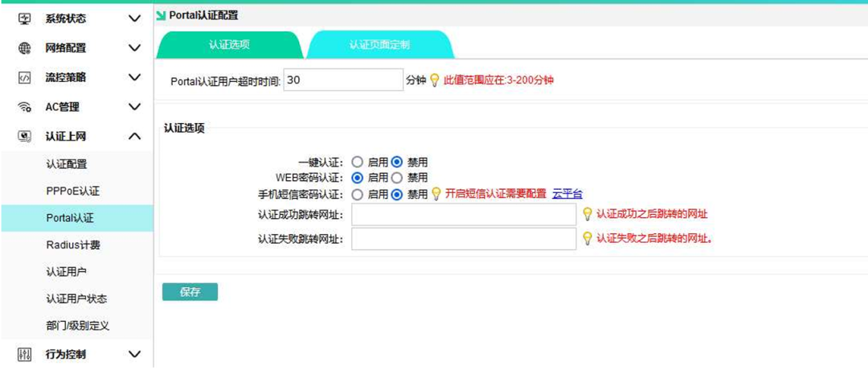
Task: Expand 系统状态 menu chevron
Action: coord(134,19)
